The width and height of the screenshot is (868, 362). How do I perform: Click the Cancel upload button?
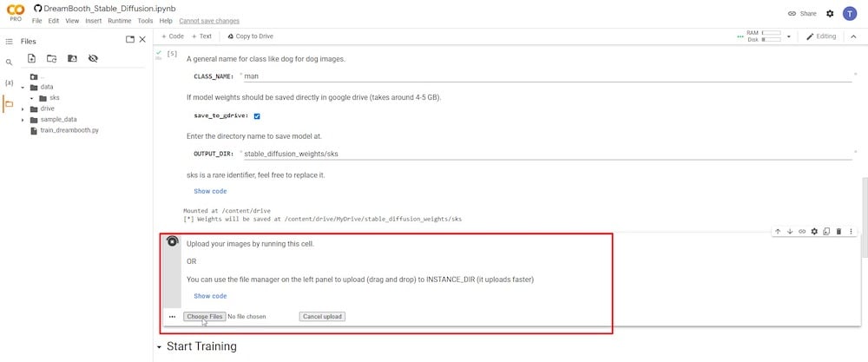coord(322,317)
